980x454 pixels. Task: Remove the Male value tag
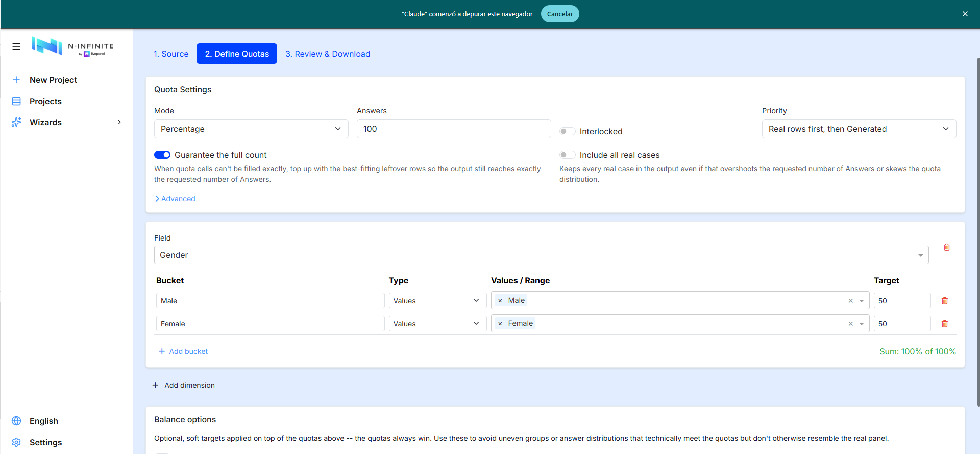(500, 301)
